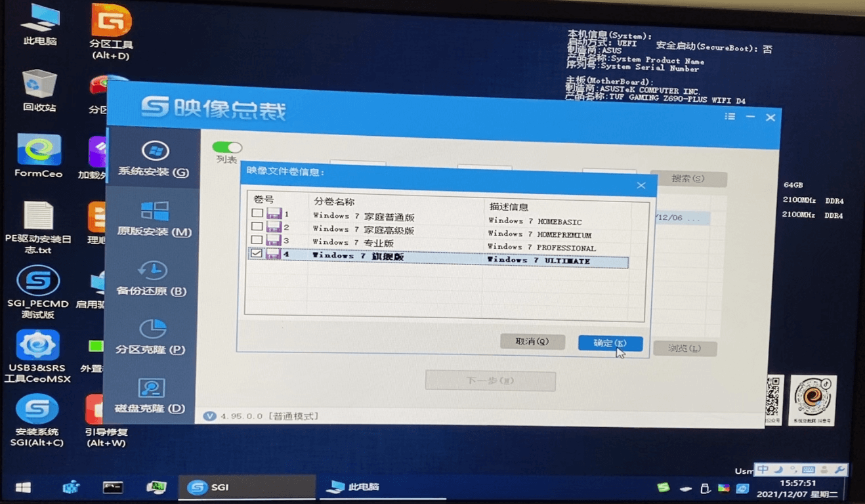Sort by 卷号 column header
865x504 pixels.
click(x=263, y=199)
